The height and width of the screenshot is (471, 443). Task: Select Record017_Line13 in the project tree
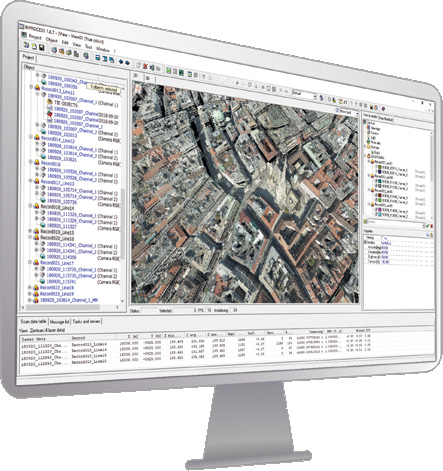[57, 182]
